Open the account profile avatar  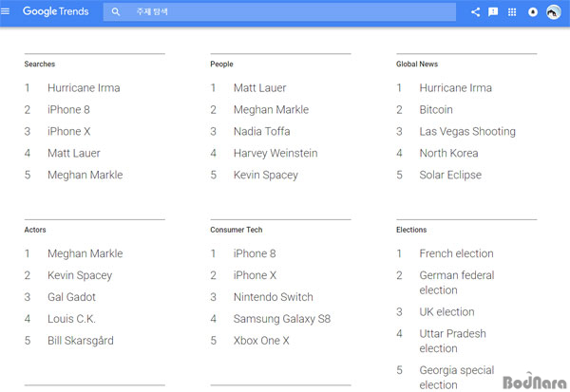tap(553, 12)
